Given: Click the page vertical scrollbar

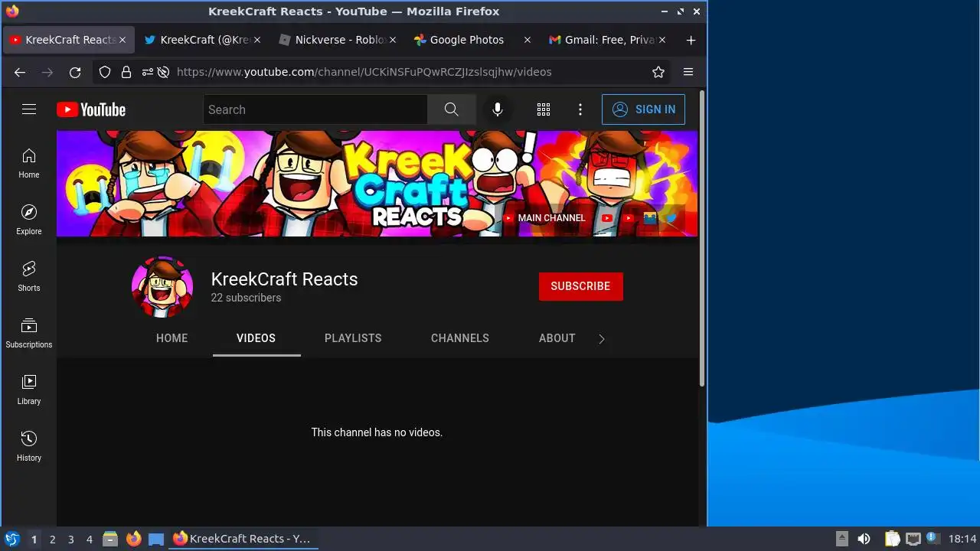Looking at the screenshot, I should [x=702, y=239].
